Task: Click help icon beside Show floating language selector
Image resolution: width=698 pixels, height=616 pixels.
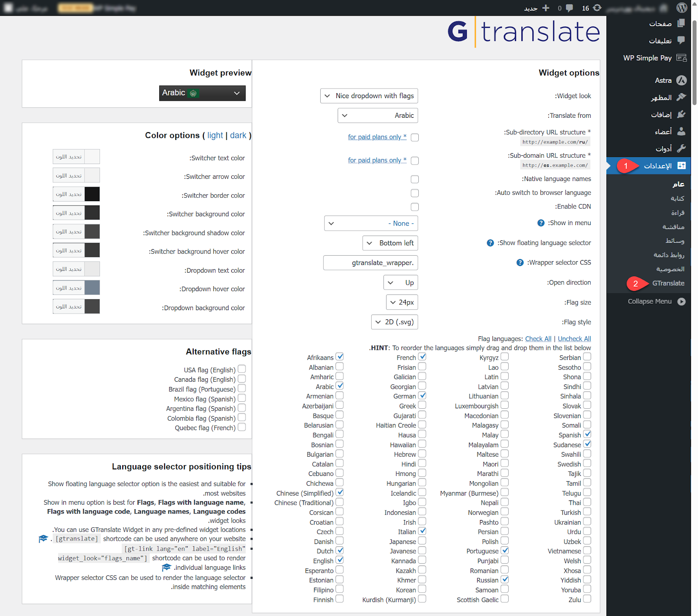Action: 490,243
